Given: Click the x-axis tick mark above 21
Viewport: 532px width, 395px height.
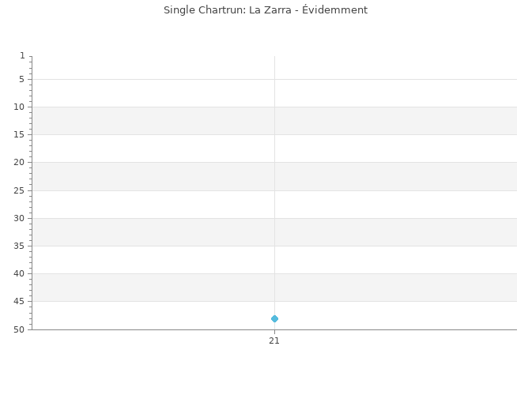Looking at the screenshot, I should point(274,331).
